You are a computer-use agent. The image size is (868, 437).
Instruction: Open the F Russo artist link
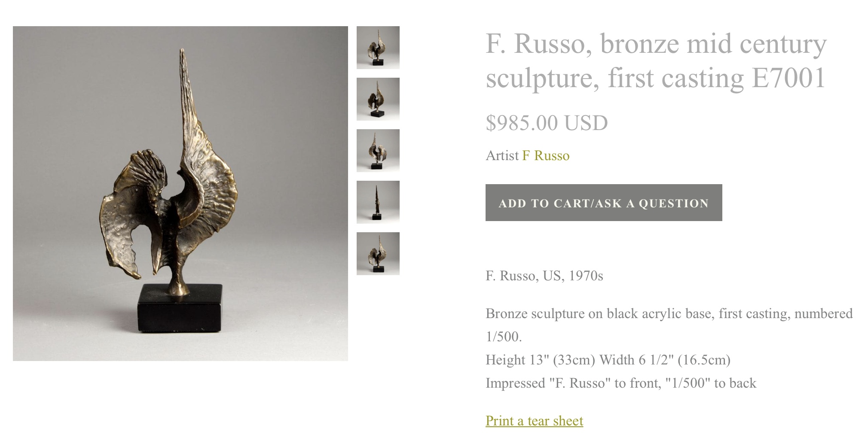545,155
